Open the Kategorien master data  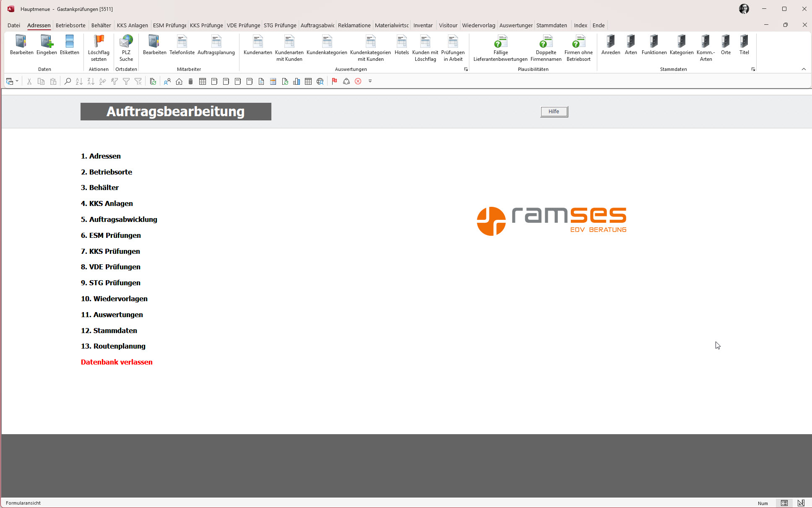682,45
